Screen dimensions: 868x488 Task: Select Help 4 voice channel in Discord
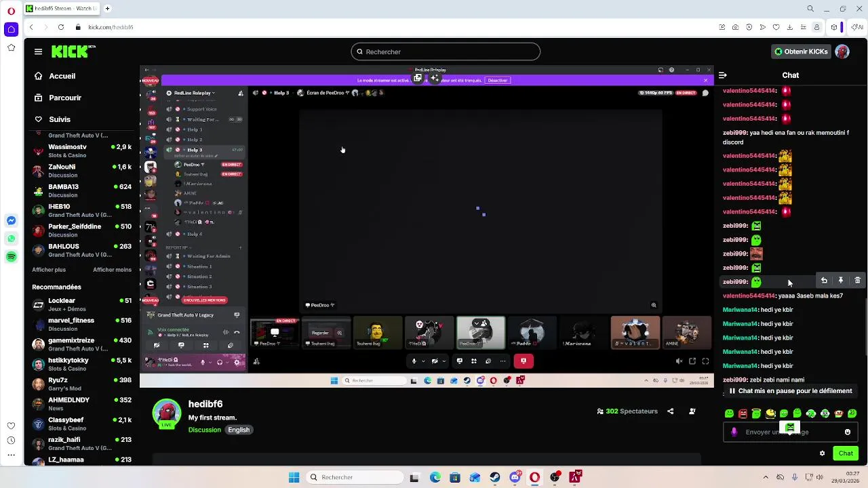click(x=195, y=234)
